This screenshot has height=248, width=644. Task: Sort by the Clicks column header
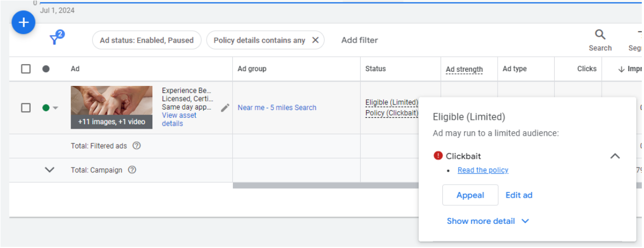[586, 69]
